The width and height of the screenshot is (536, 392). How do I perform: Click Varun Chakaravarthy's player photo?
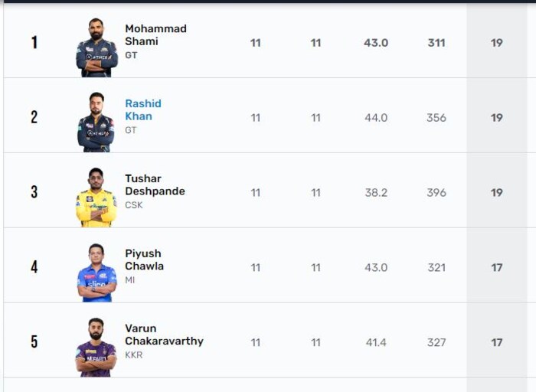[x=96, y=348]
